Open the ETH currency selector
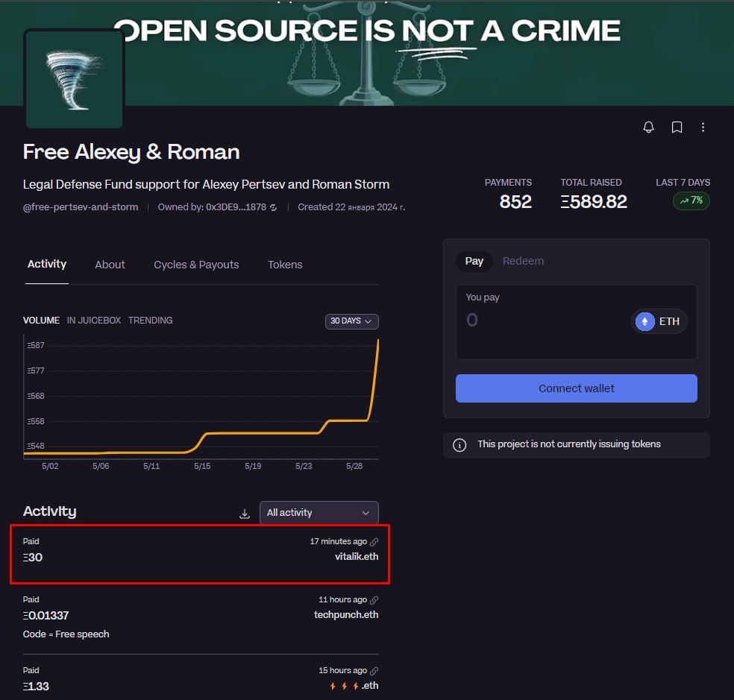This screenshot has height=700, width=734. [659, 321]
